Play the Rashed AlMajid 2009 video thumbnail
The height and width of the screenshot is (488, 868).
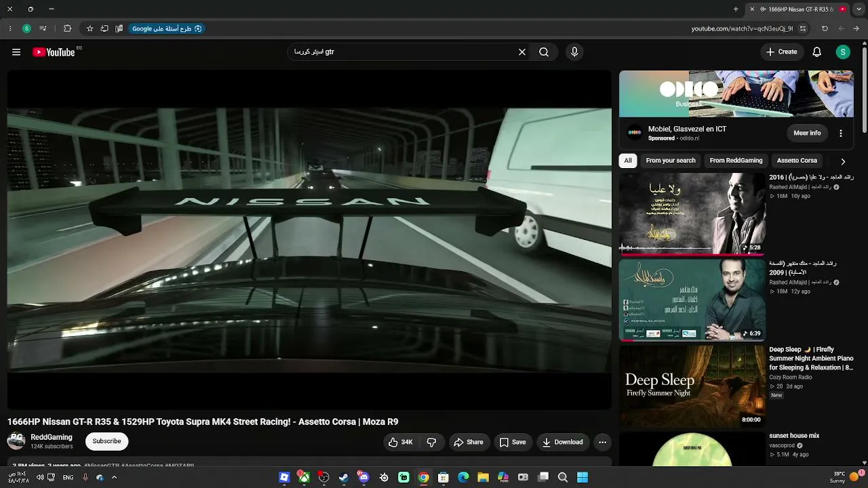(x=692, y=300)
